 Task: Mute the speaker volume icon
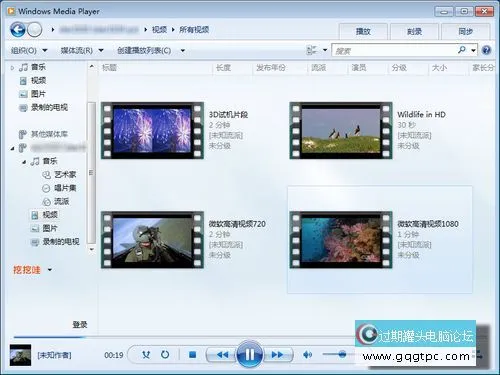click(x=307, y=355)
